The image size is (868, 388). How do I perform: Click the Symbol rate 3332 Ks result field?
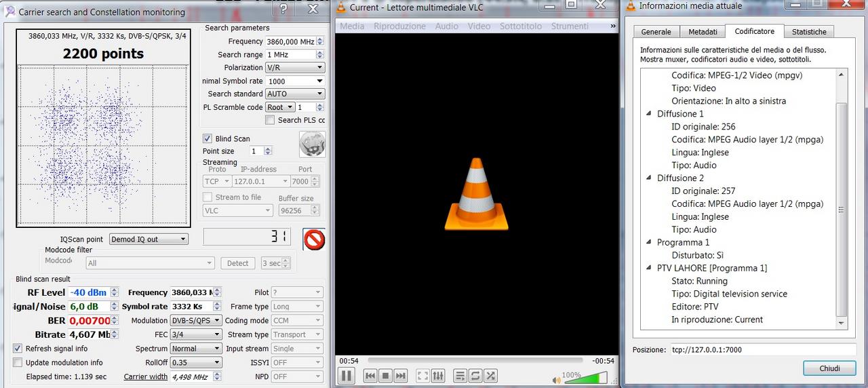click(191, 307)
